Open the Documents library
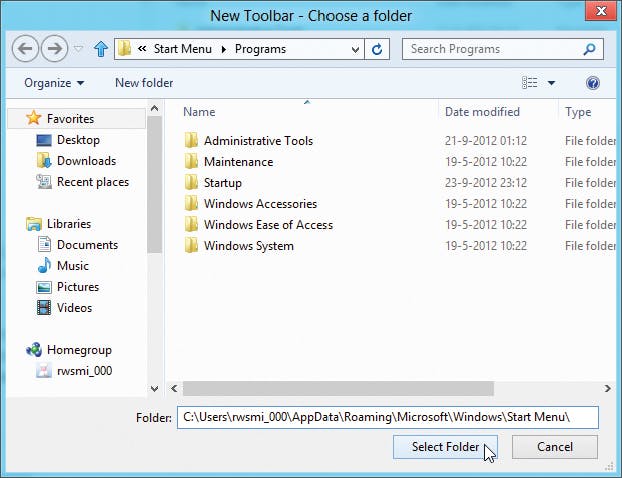This screenshot has width=622, height=478. click(87, 245)
